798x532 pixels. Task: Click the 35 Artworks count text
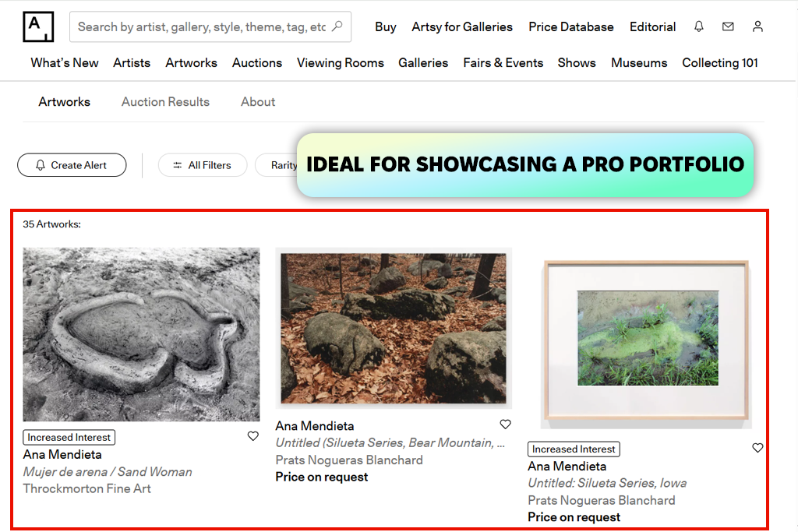click(52, 224)
